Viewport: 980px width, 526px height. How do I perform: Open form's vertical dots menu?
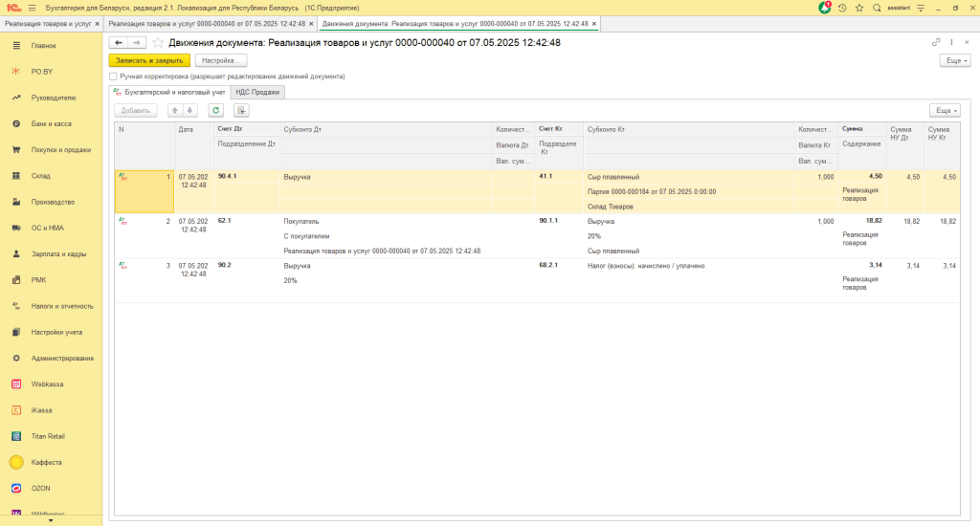pos(951,42)
